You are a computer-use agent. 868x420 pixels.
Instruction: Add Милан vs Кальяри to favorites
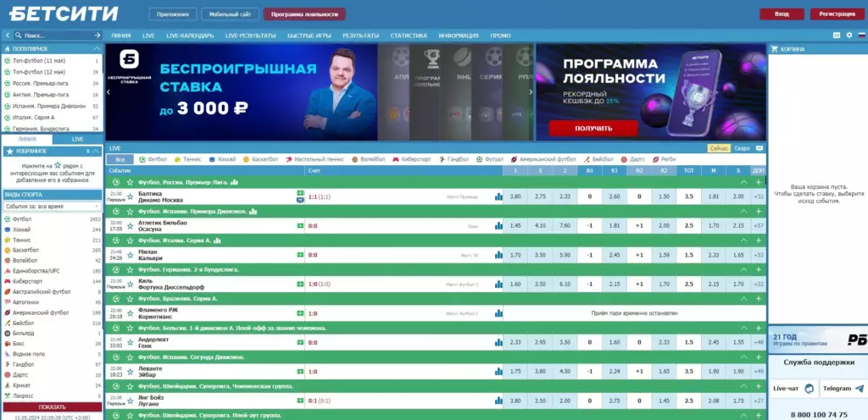(x=130, y=255)
